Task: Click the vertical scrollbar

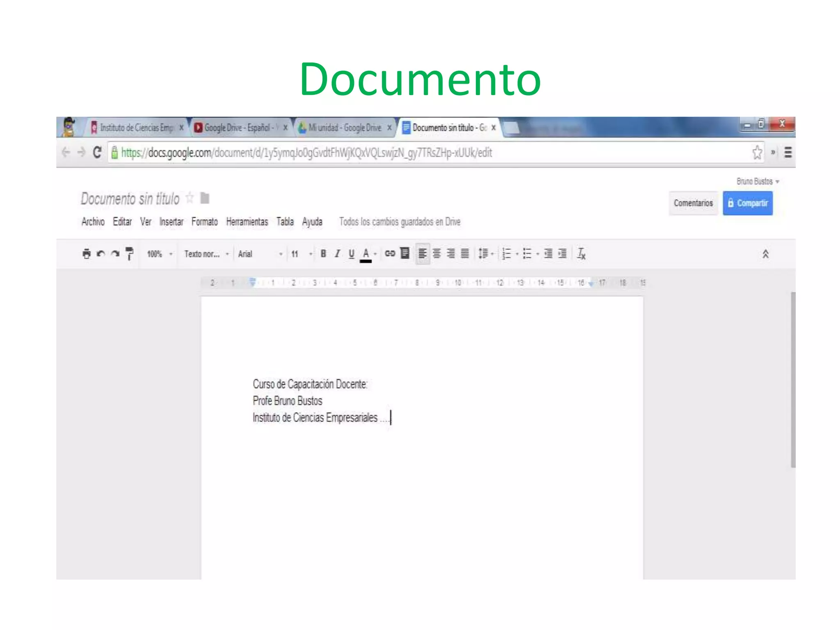Action: 793,379
